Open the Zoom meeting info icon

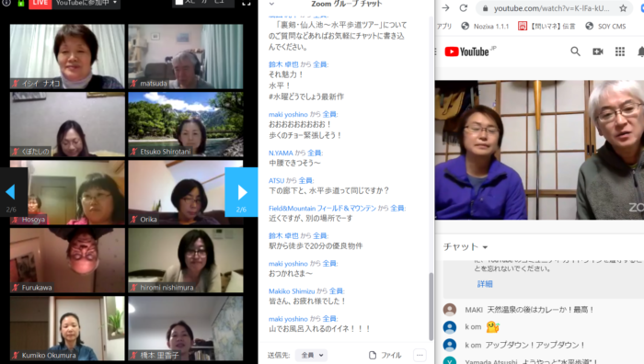[x=6, y=3]
